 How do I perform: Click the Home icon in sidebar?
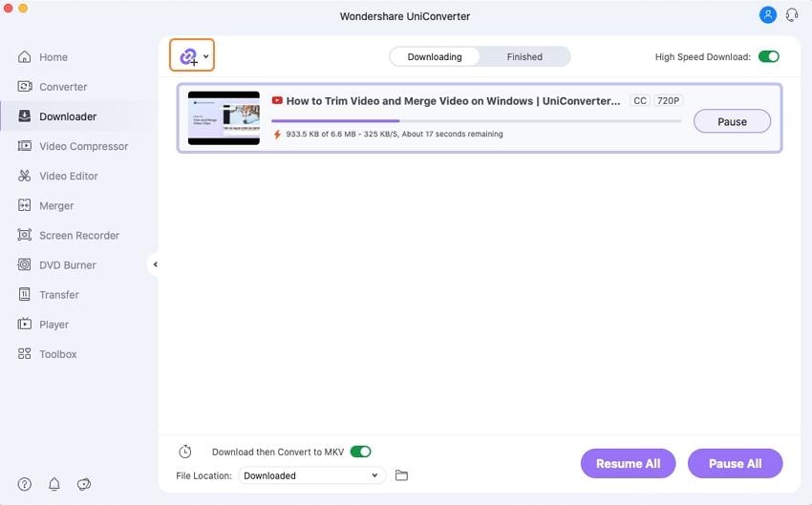(x=24, y=57)
